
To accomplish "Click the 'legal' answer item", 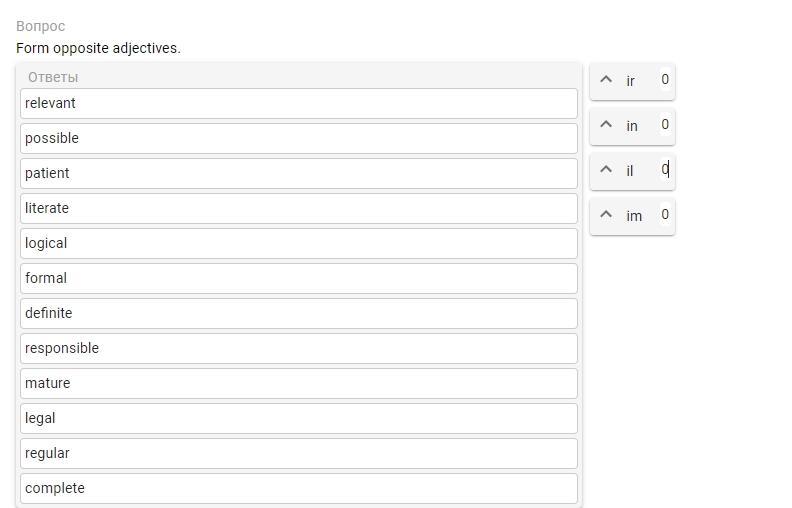I will pyautogui.click(x=298, y=418).
